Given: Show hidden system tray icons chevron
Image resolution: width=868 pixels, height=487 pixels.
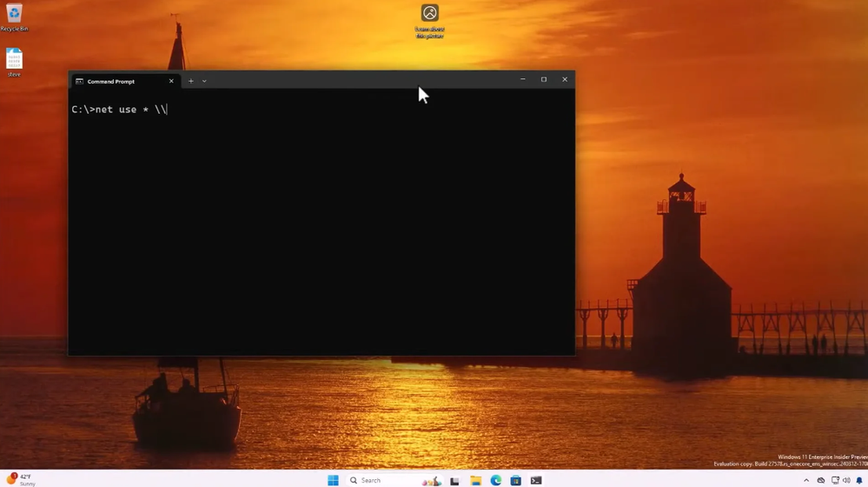Looking at the screenshot, I should pos(806,480).
